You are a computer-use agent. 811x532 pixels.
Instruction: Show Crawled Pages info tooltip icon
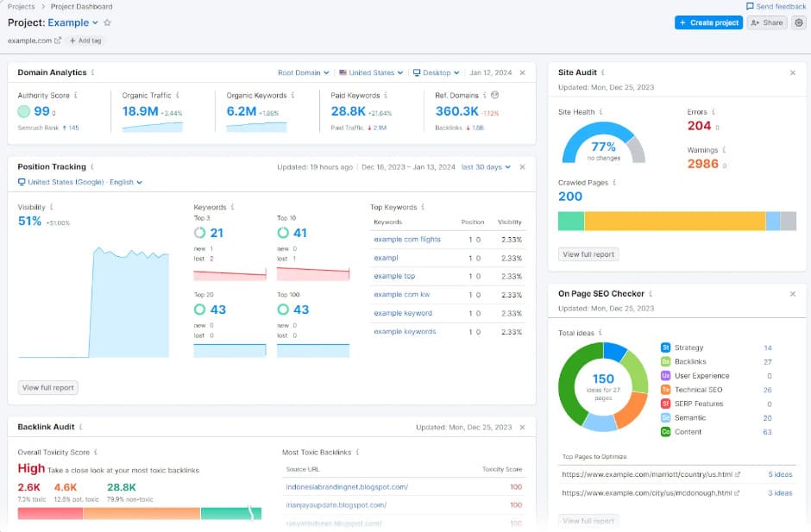click(614, 183)
